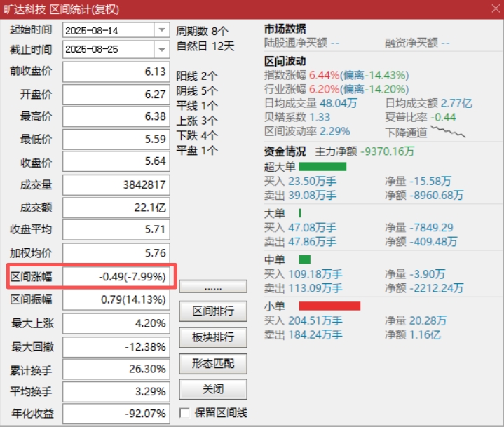Viewport: 504px width, 427px height.
Task: Click the red 小单 bar
Action: (329, 306)
